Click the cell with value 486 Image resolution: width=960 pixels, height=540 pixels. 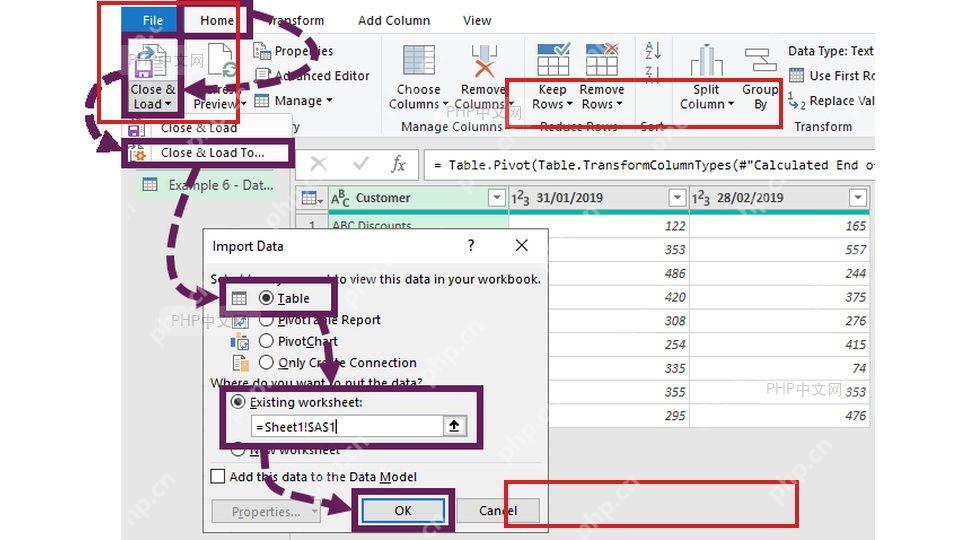(618, 274)
